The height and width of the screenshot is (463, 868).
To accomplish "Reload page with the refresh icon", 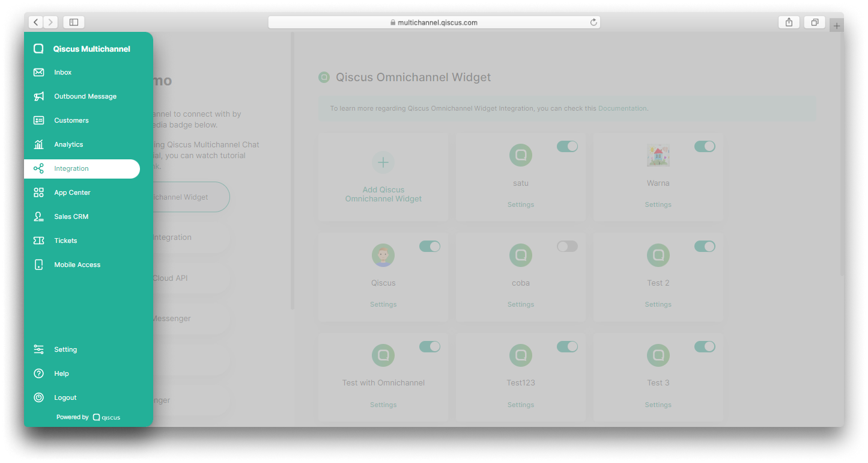I will point(593,22).
